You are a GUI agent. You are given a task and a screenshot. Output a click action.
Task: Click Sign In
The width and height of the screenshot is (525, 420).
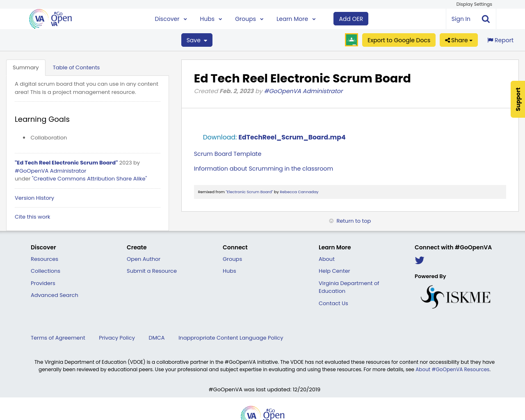(461, 18)
